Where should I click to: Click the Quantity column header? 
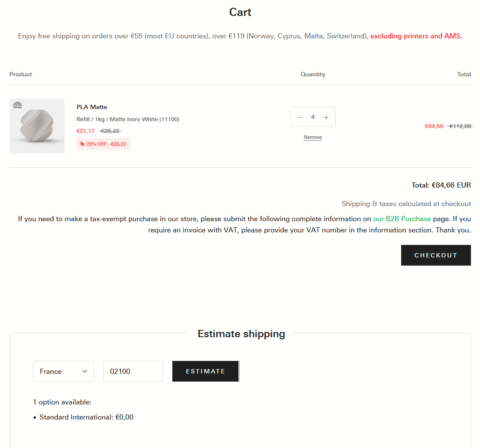[x=313, y=74]
